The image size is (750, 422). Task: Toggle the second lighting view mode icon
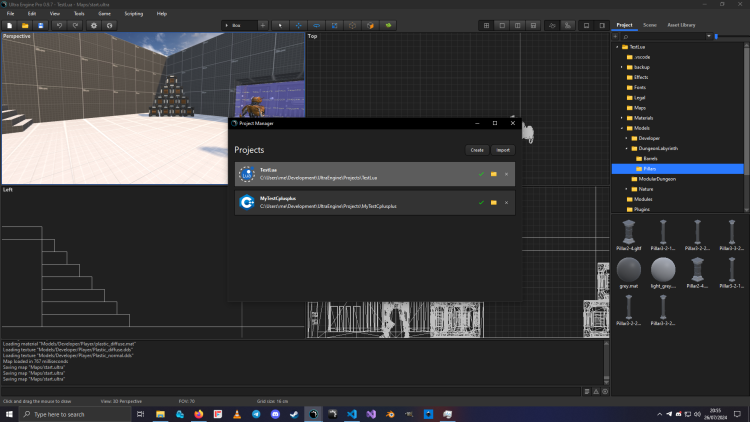coord(568,25)
